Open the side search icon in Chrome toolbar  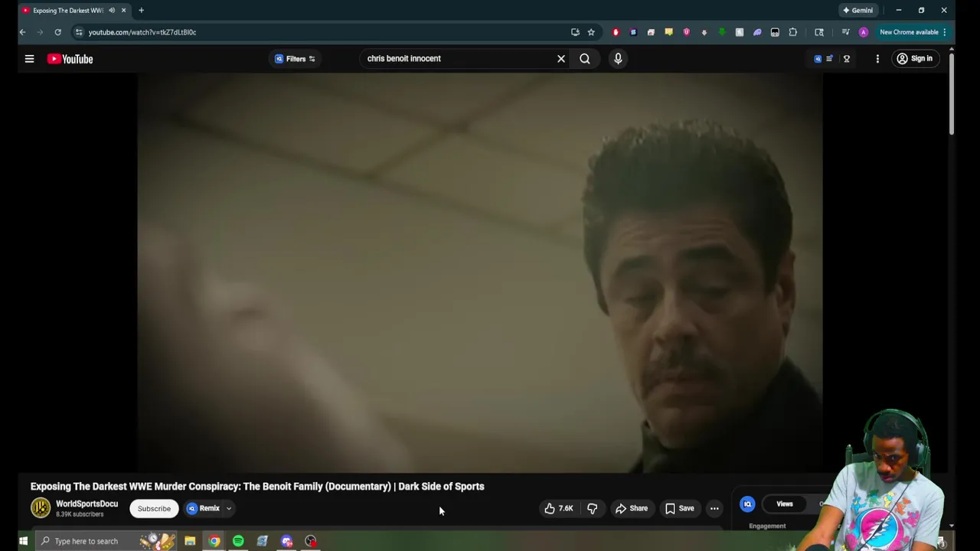(x=819, y=32)
